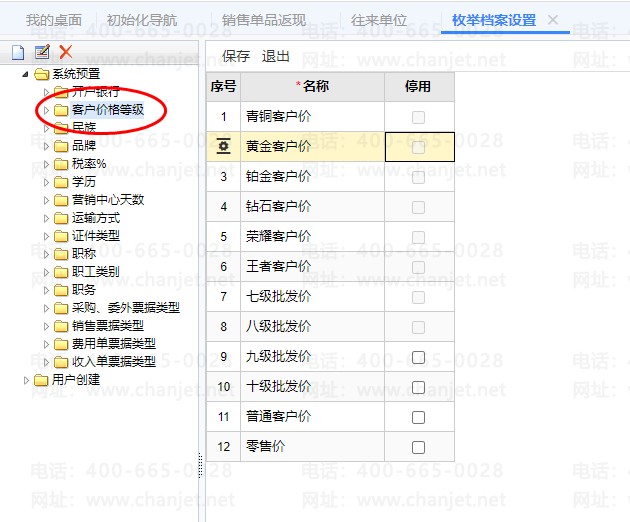Toggle 停用 checkbox for 七级批发价
Viewport: 630px width, 522px height.
click(418, 297)
